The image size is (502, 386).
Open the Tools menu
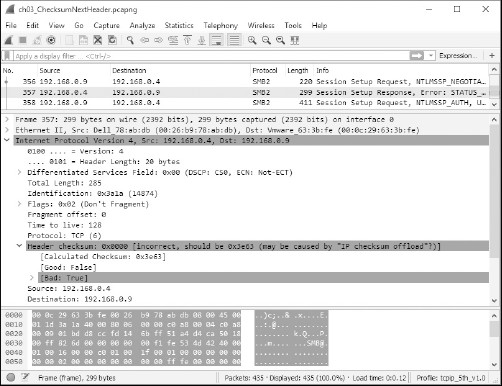[293, 25]
